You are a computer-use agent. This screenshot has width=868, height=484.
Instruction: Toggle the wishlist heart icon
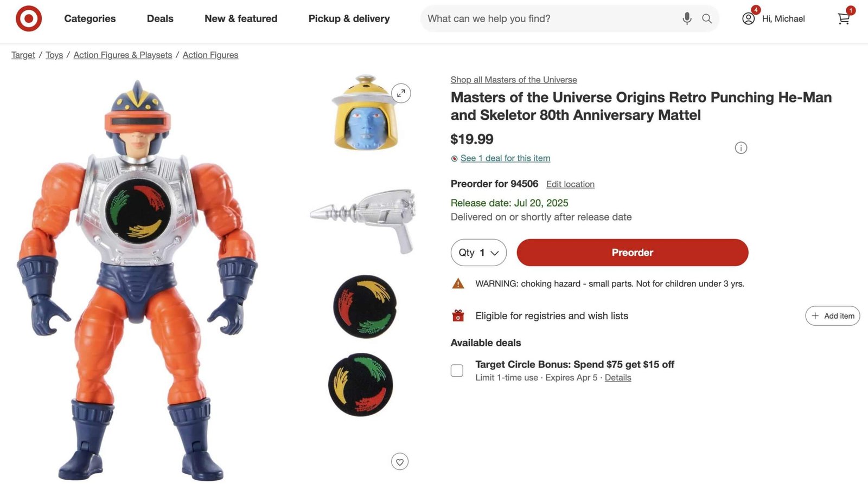pos(400,461)
